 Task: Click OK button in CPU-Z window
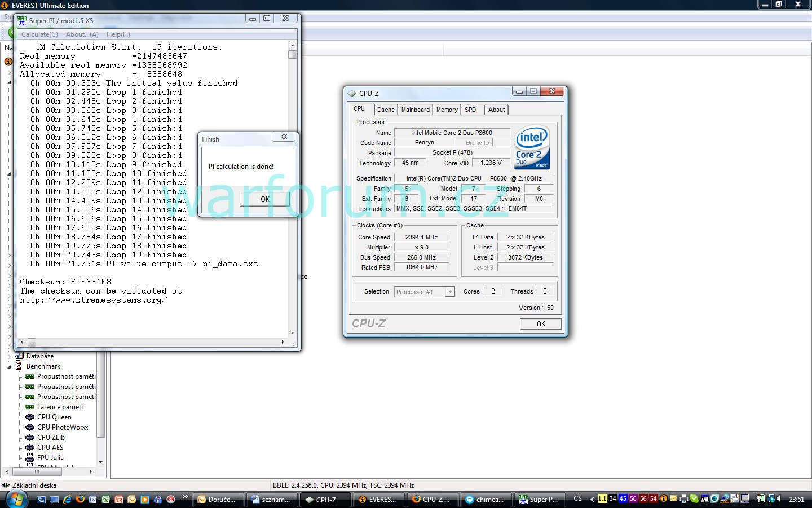click(541, 324)
